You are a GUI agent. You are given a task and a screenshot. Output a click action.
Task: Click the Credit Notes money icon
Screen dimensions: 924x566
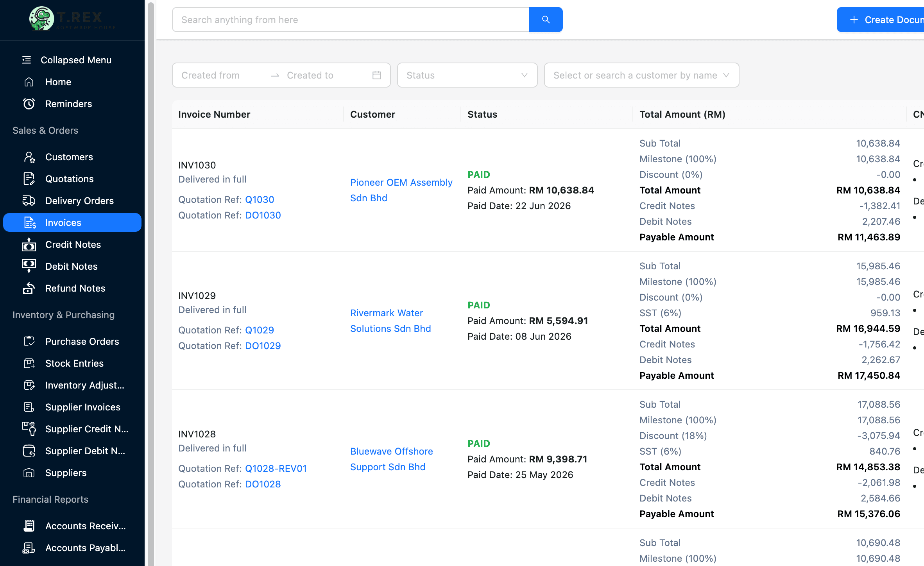[x=29, y=244]
